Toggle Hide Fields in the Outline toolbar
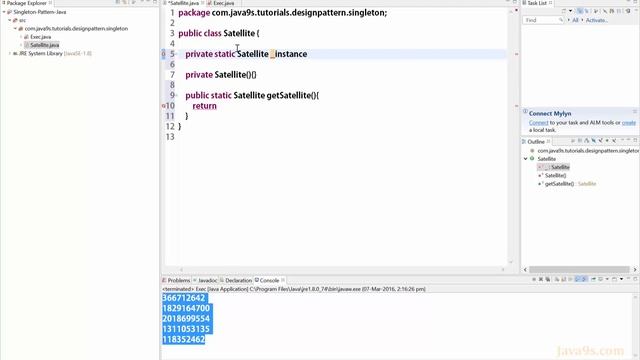640x360 pixels. coord(593,141)
